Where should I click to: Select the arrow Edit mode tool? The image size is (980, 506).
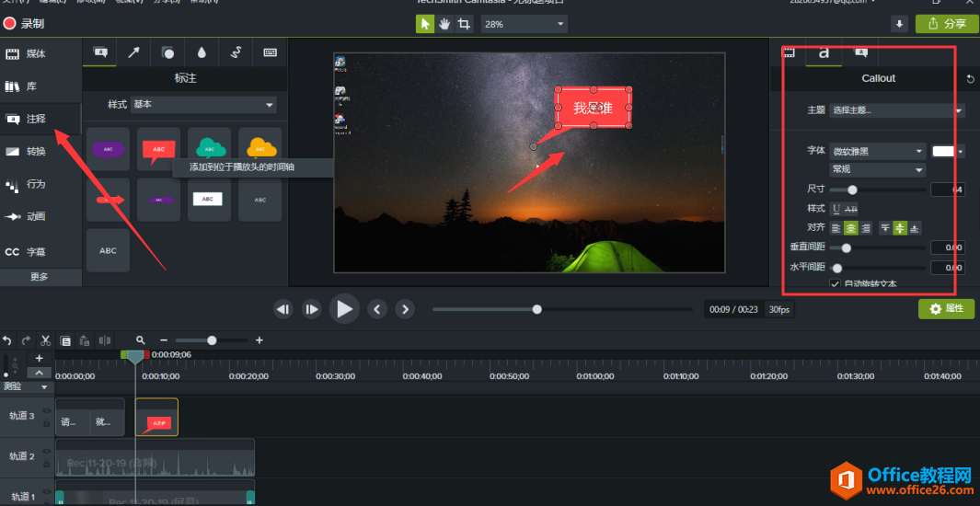coord(425,24)
